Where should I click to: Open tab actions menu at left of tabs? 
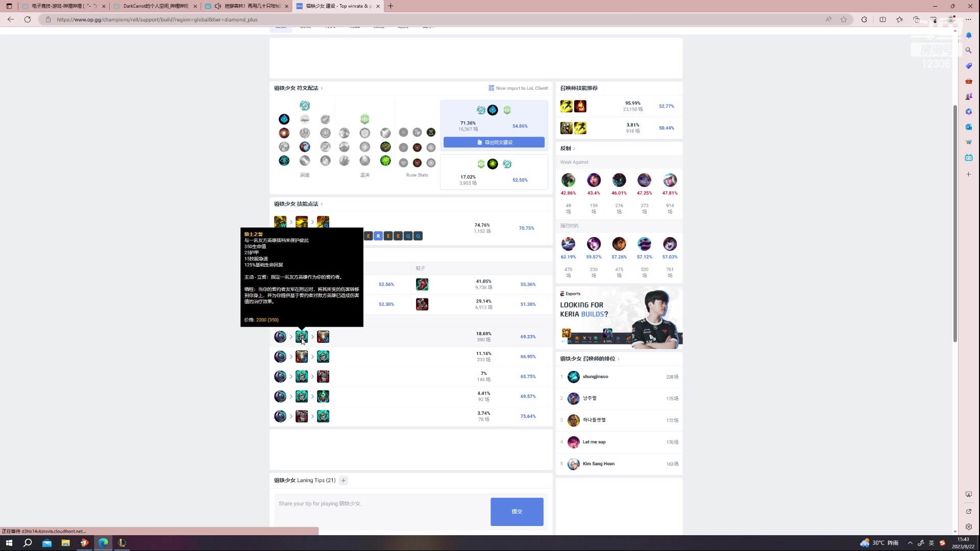[x=9, y=6]
